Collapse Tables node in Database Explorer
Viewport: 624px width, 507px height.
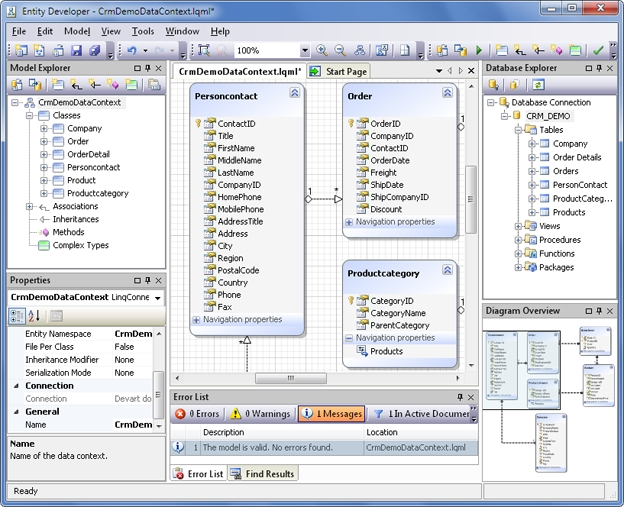(x=518, y=130)
